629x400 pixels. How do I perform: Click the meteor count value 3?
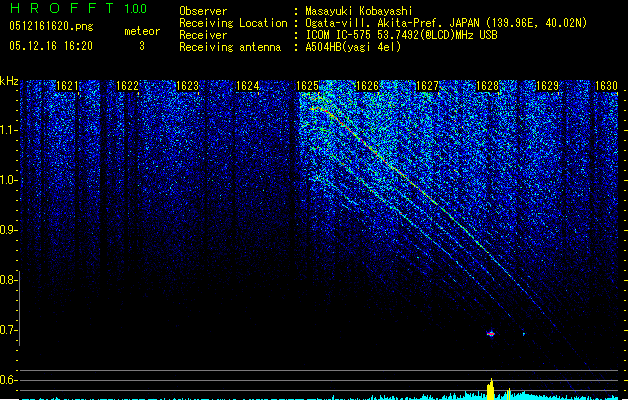tap(142, 46)
